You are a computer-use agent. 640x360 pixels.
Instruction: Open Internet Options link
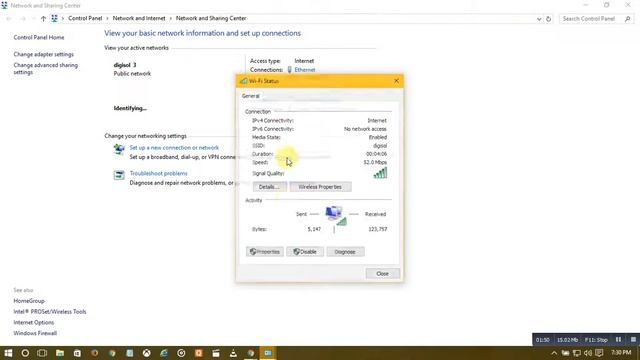click(33, 322)
